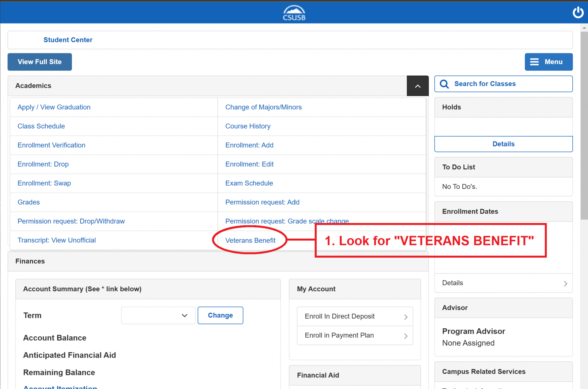Click scrollbar up arrow
The height and width of the screenshot is (389, 588).
pyautogui.click(x=584, y=28)
